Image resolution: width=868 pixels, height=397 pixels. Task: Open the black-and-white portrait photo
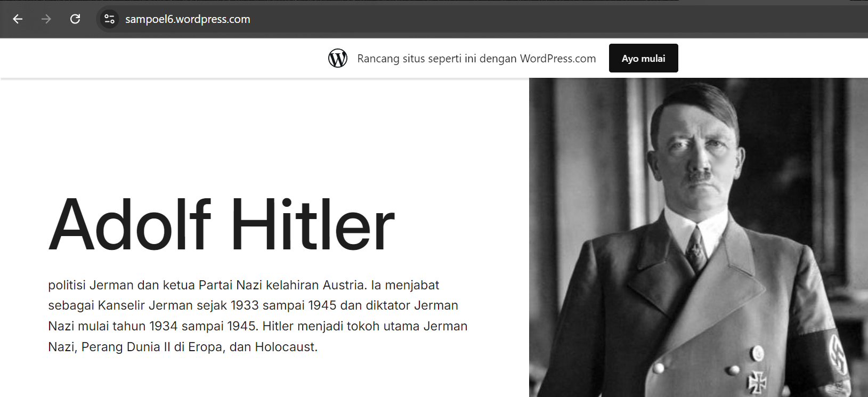point(698,238)
